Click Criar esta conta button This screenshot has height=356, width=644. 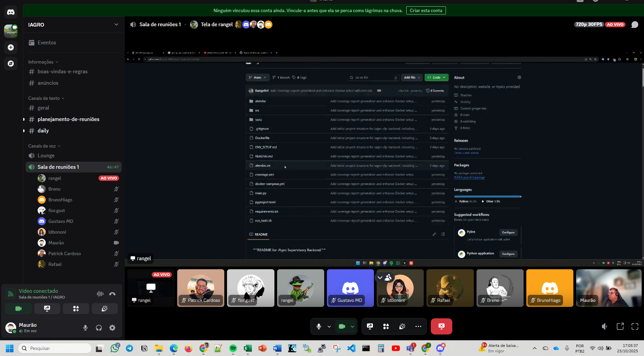426,10
